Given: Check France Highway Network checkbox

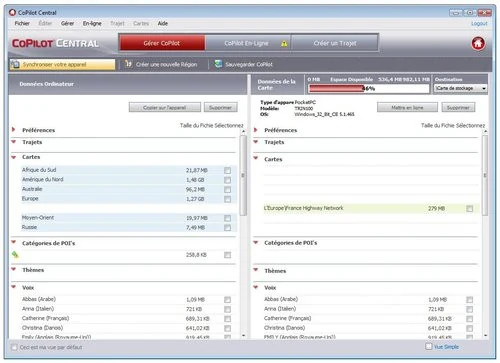Looking at the screenshot, I should pos(470,209).
